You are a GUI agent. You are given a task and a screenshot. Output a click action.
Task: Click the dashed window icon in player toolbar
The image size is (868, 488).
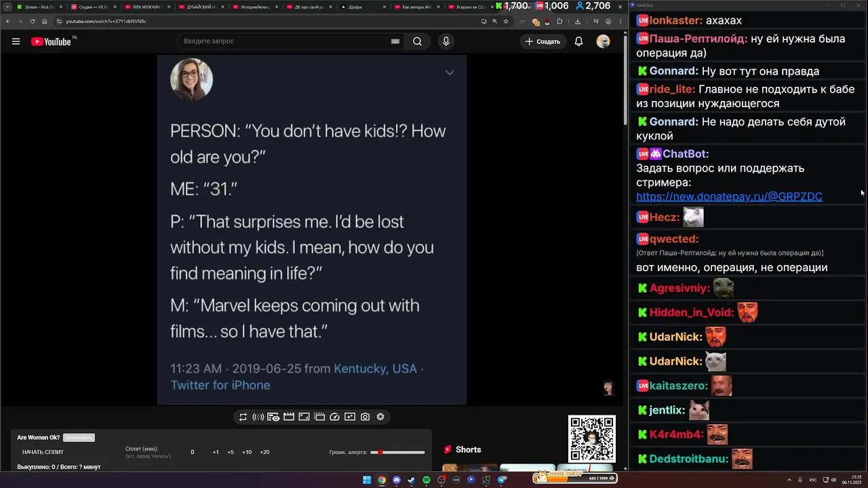[x=319, y=417]
